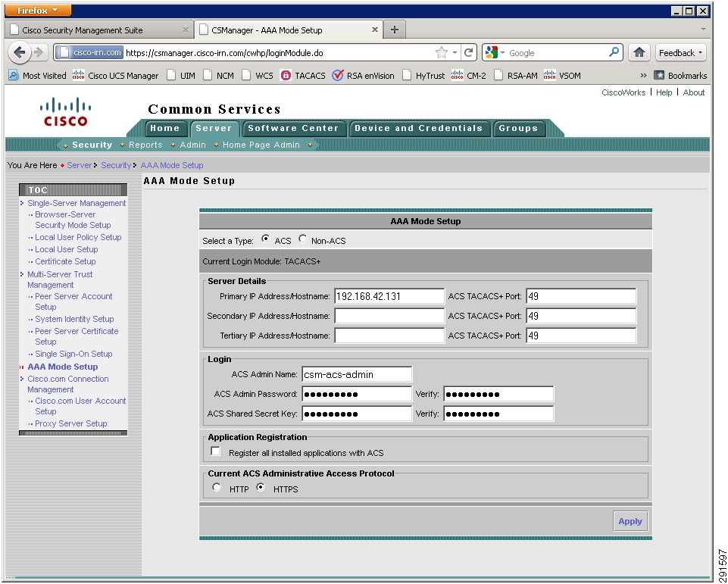Open the About link
This screenshot has height=584, width=728.
tap(694, 92)
